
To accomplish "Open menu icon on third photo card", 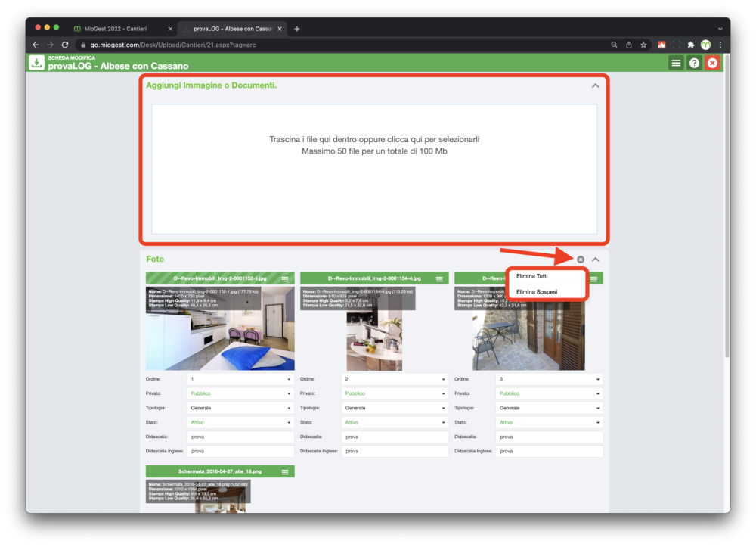I will [x=593, y=279].
